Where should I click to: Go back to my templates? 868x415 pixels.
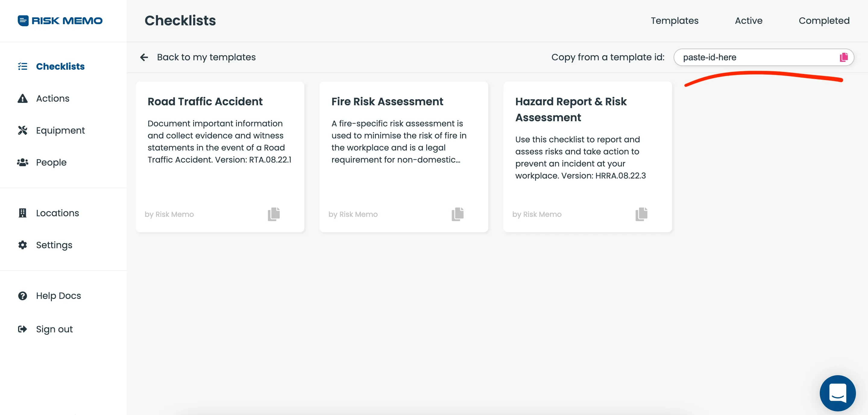pos(206,57)
